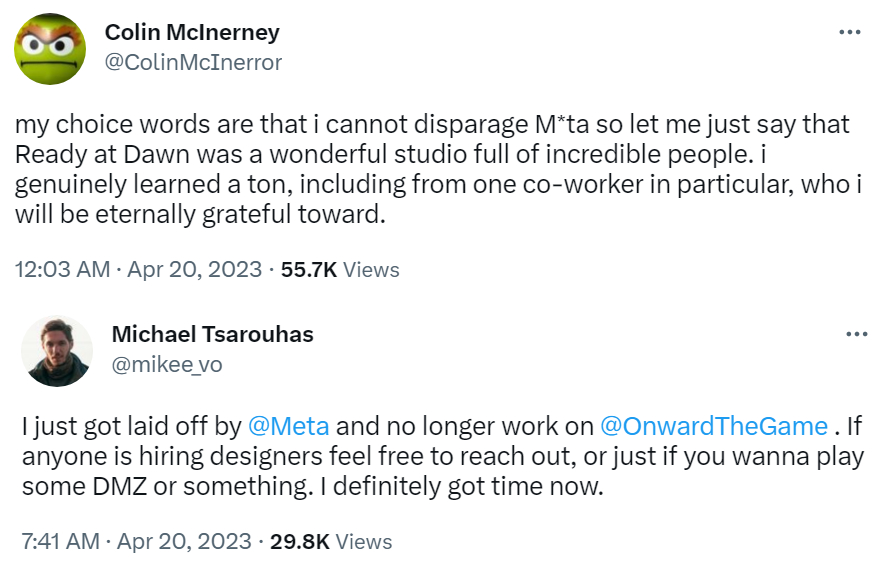
Task: Open Colin McInerney's green monster avatar
Action: (x=49, y=48)
